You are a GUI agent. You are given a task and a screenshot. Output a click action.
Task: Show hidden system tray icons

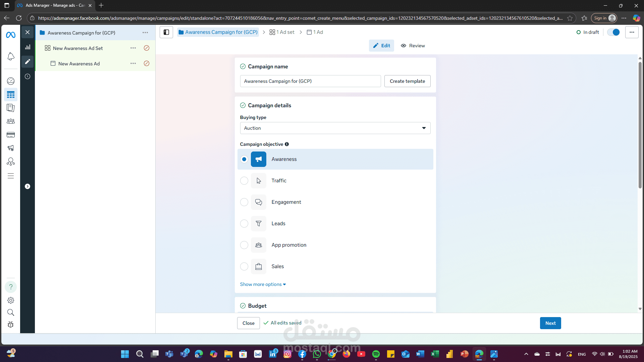click(526, 354)
